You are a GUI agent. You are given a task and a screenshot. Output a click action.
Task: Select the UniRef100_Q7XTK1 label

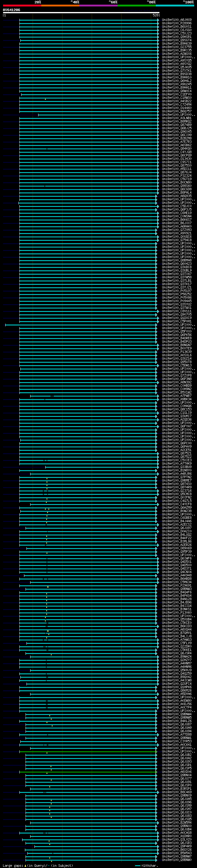[177, 71]
